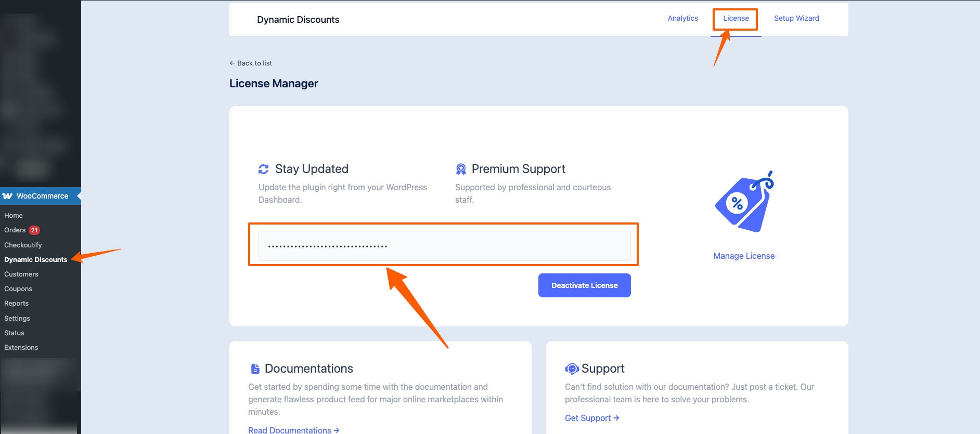Viewport: 980px width, 434px height.
Task: Click the Orders count badge 21
Action: pyautogui.click(x=34, y=230)
